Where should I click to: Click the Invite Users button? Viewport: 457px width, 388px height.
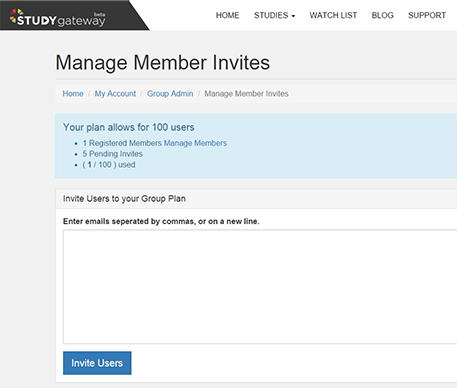tap(97, 363)
